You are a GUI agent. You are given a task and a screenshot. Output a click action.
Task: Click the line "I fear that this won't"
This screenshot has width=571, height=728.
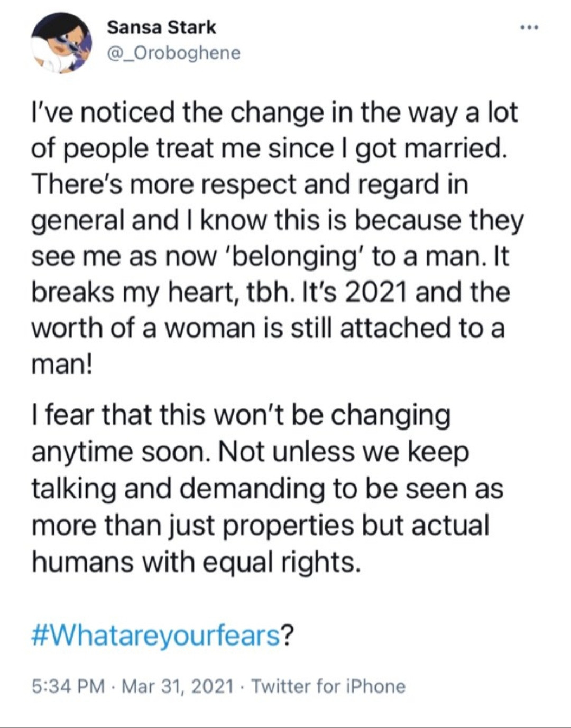click(241, 415)
